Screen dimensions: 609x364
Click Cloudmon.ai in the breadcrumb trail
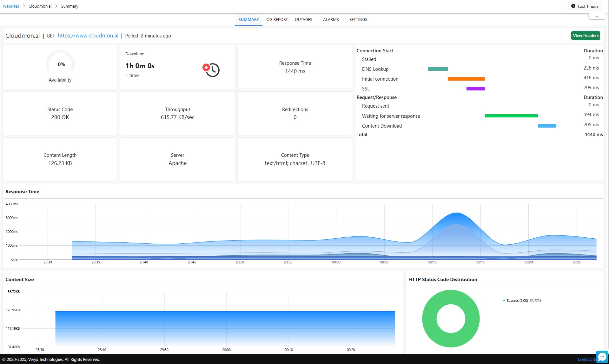40,6
